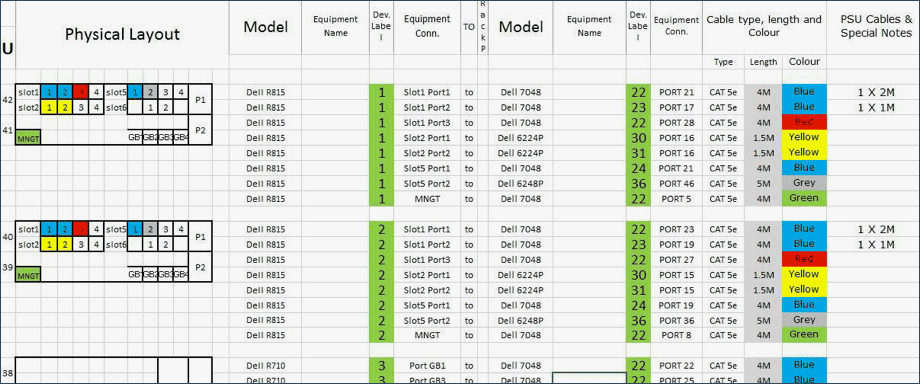The height and width of the screenshot is (384, 920).
Task: Select the 'Type' sub-header cell
Action: [x=723, y=62]
